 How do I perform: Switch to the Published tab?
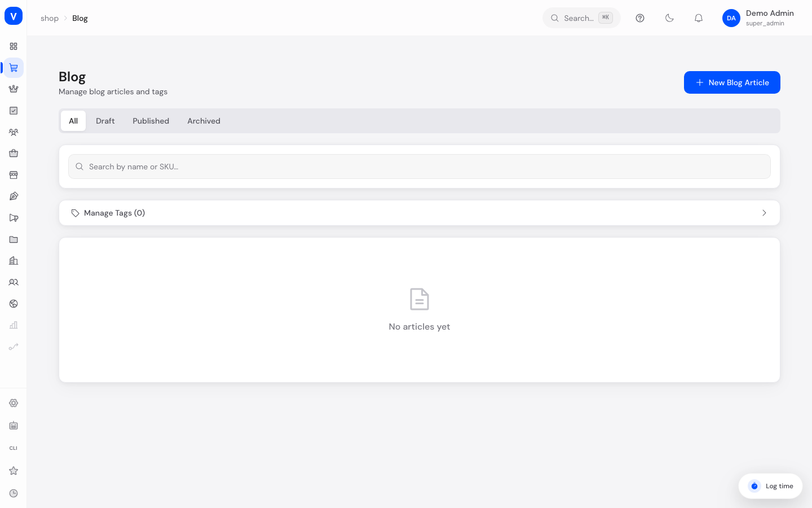151,121
